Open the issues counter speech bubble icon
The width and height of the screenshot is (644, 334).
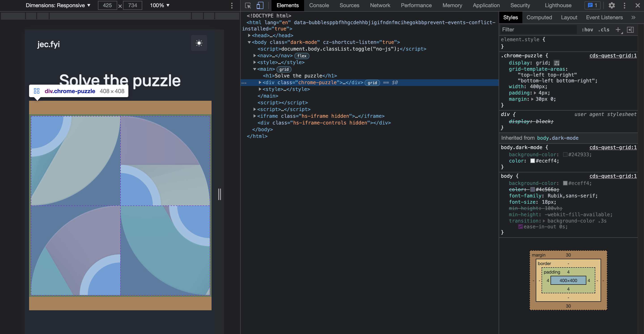click(x=592, y=5)
